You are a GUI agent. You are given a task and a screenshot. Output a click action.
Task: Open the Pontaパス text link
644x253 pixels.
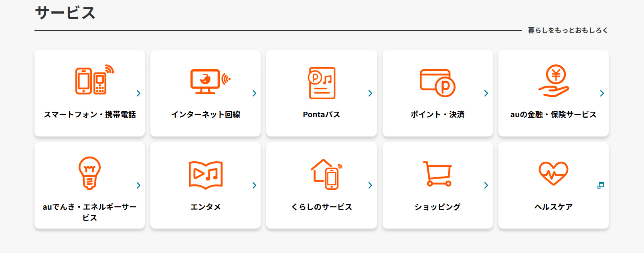click(x=322, y=114)
